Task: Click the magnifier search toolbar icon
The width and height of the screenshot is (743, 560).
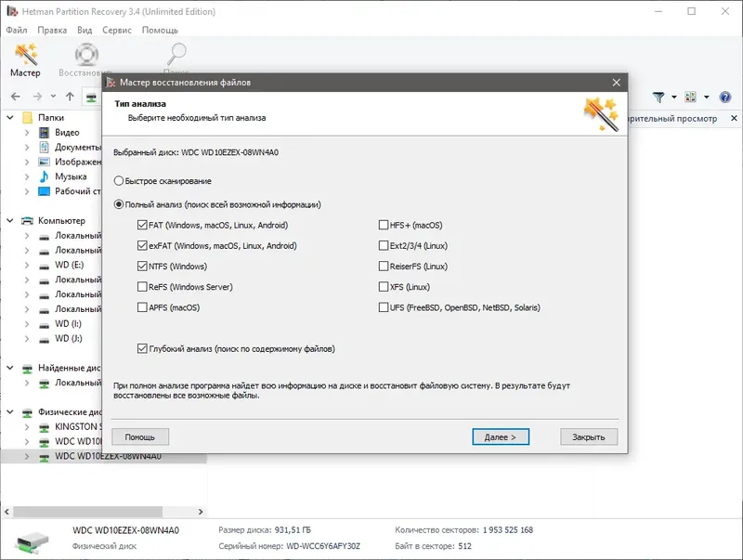Action: 176,55
